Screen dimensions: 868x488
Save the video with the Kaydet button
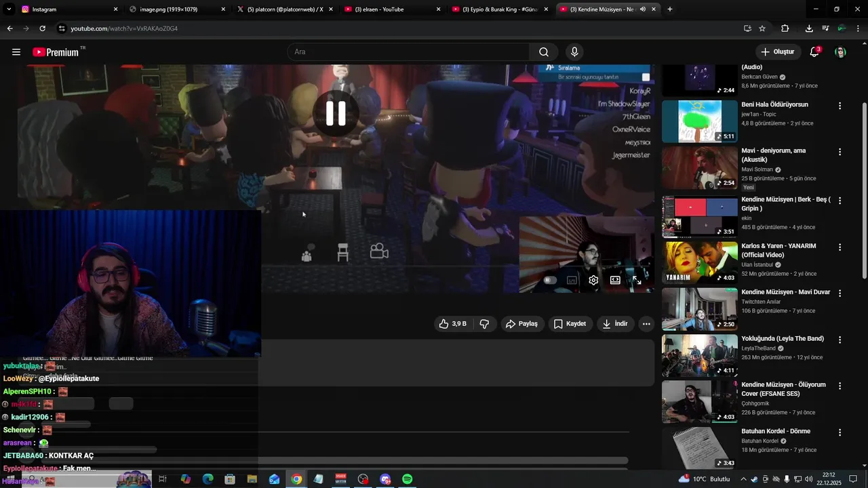[570, 324]
